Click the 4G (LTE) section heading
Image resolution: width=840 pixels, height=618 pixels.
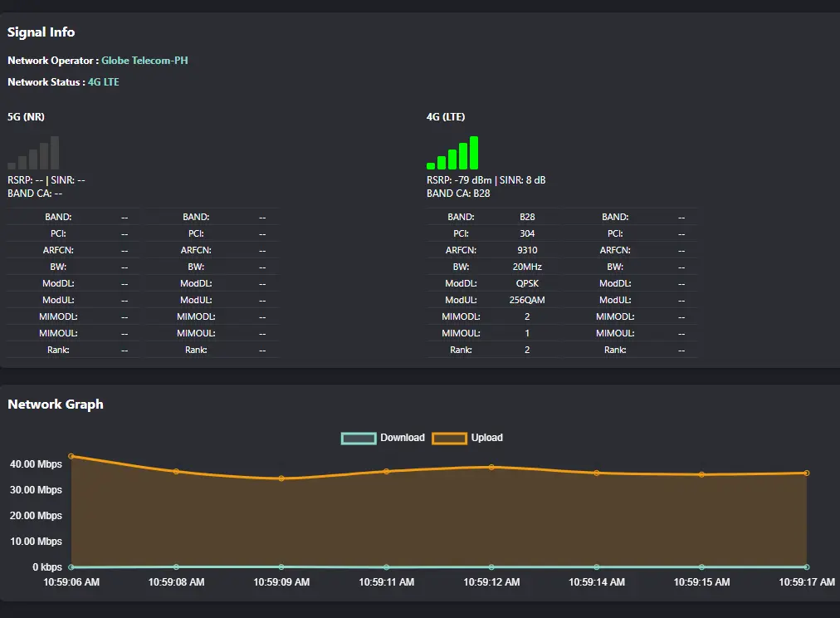tap(446, 117)
